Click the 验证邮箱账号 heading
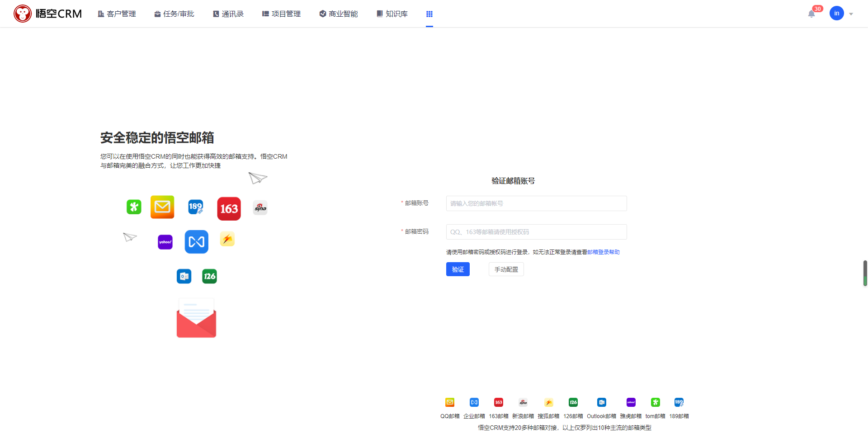Screen dimensions: 868x438 [513, 181]
